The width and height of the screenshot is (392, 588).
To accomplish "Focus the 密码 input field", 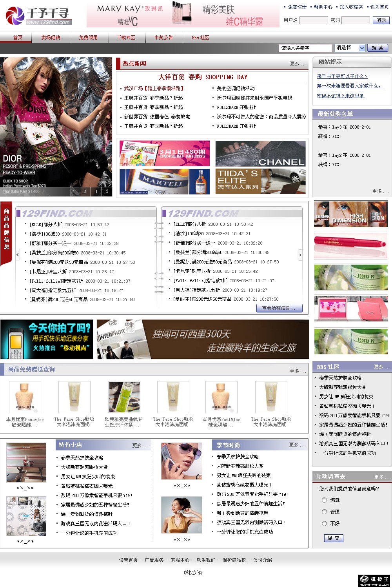I will [x=356, y=20].
